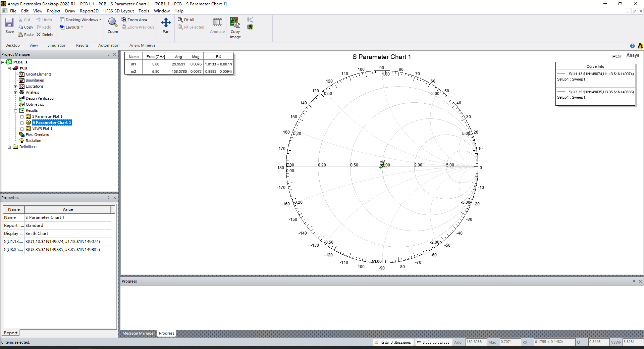Close the Progress panel
Image resolution: width=644 pixels, height=349 pixels.
click(640, 281)
